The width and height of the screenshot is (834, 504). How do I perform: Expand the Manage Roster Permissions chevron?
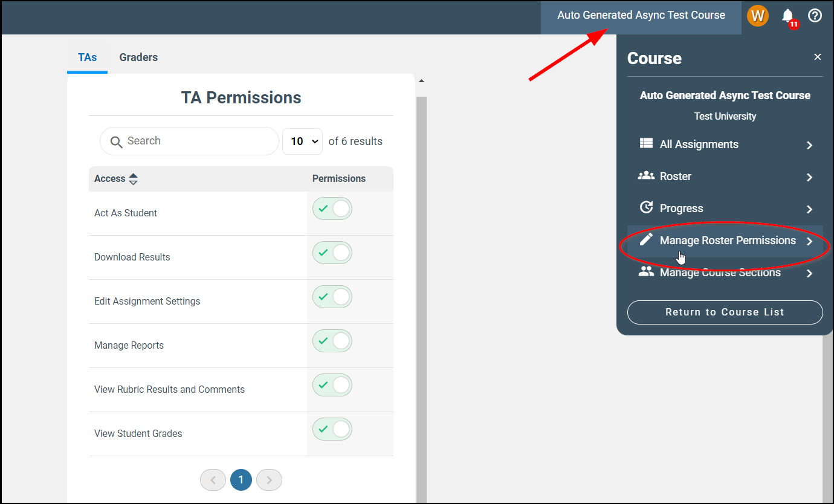[809, 241]
